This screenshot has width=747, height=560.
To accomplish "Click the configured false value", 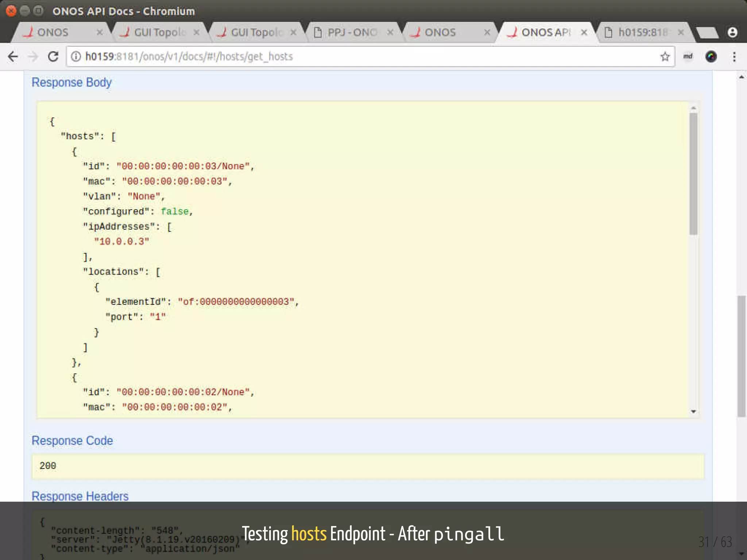I will [x=175, y=211].
